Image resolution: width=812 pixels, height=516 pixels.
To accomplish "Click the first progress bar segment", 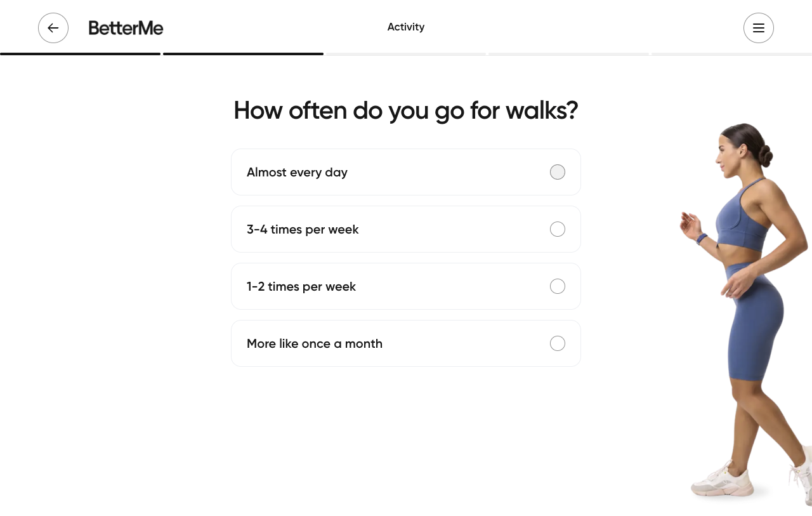I will [x=81, y=54].
